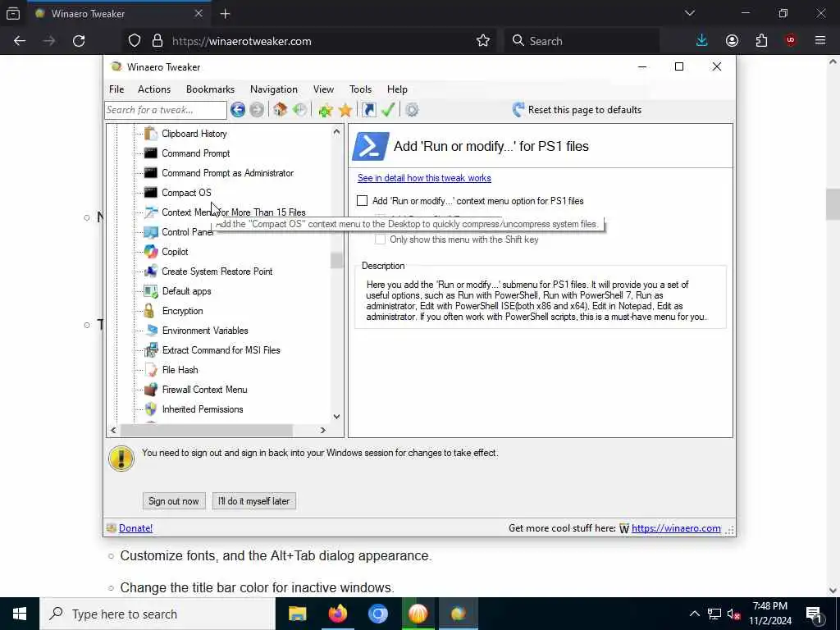Open 'See in detail how this tweak works' link
840x630 pixels.
[x=424, y=178]
